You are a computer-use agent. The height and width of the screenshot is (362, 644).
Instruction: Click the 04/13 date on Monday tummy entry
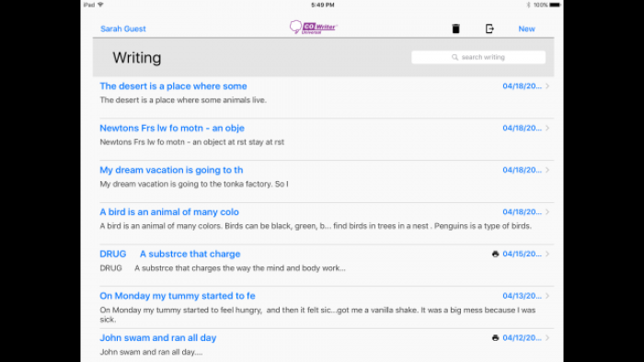pos(522,296)
